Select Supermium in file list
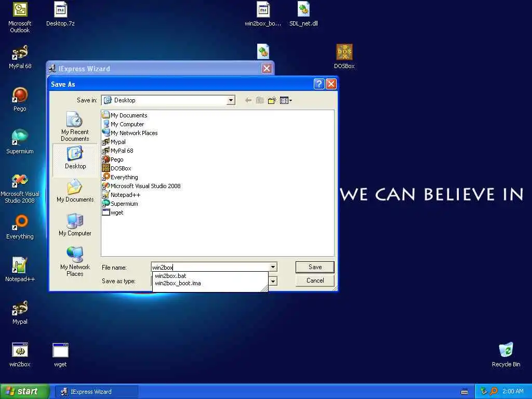 point(120,204)
